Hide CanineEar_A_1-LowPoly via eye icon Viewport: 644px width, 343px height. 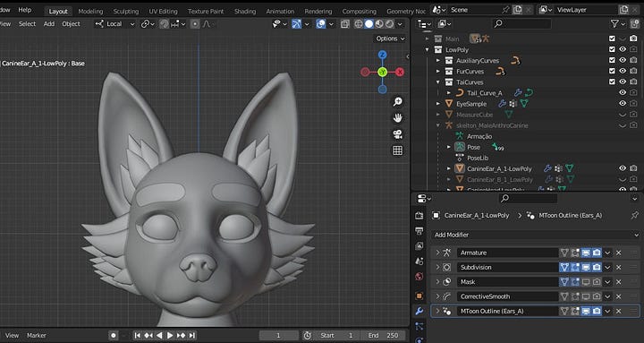coord(623,168)
